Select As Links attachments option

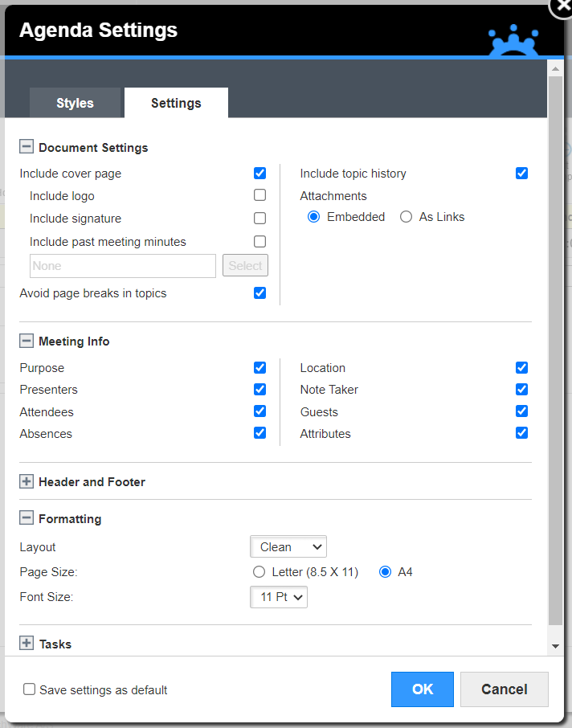point(407,217)
